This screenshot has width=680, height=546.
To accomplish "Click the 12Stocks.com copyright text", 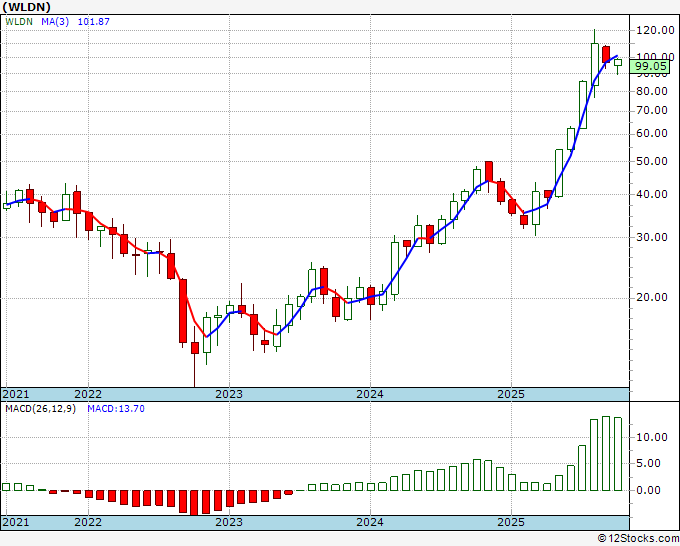I will click(638, 539).
